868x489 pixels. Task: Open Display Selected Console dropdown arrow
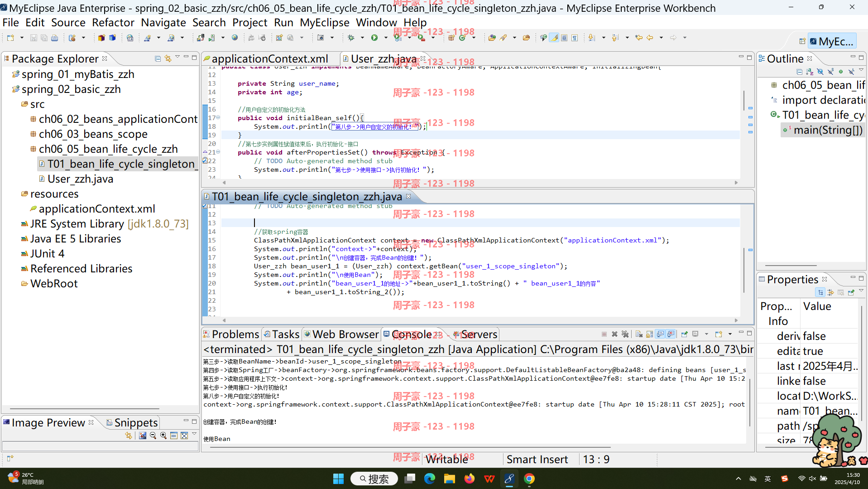click(x=706, y=334)
